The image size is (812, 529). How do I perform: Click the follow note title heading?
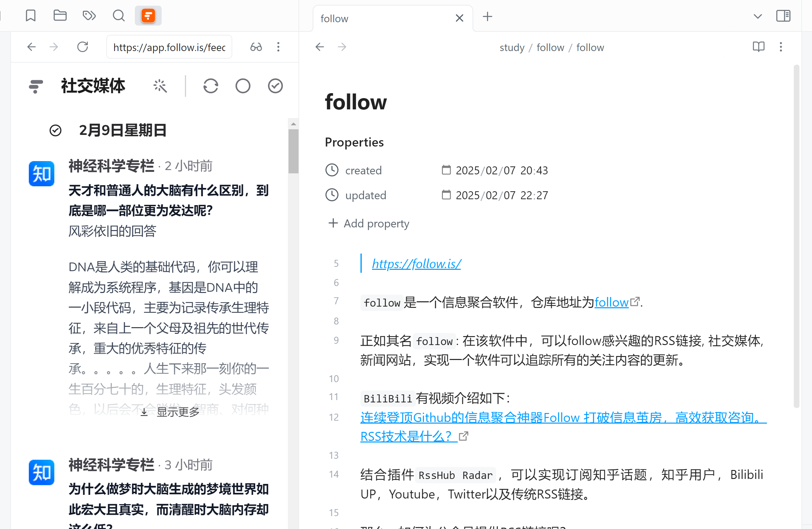[x=356, y=102]
